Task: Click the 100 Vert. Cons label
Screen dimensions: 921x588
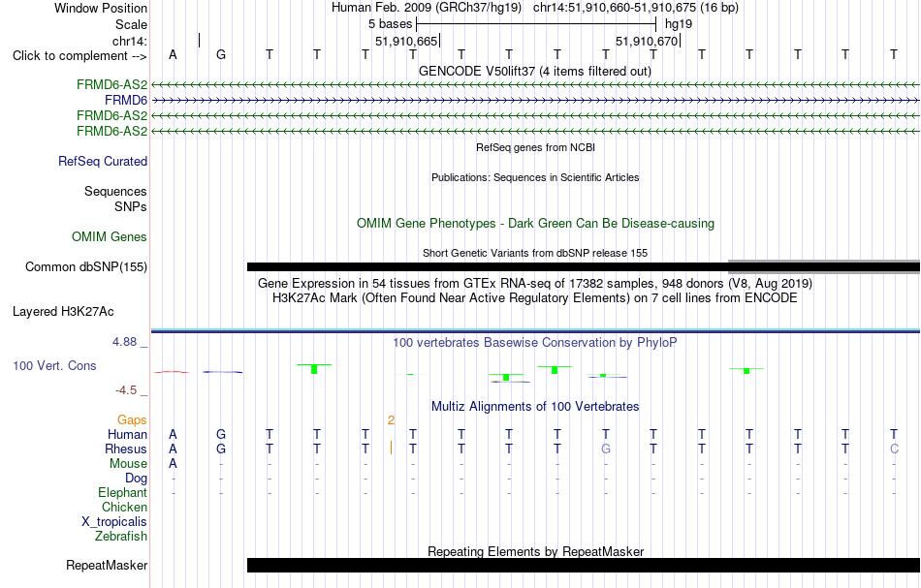Action: [54, 366]
